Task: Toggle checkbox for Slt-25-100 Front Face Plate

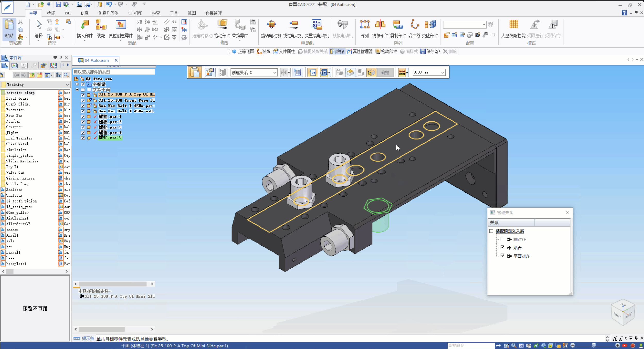Action: point(83,100)
